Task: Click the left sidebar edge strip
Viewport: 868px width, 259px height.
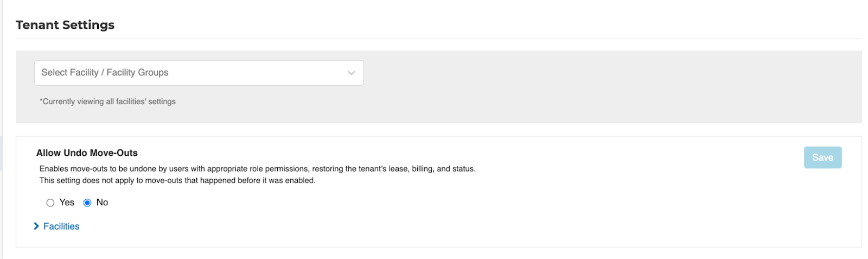Action: pos(1,152)
